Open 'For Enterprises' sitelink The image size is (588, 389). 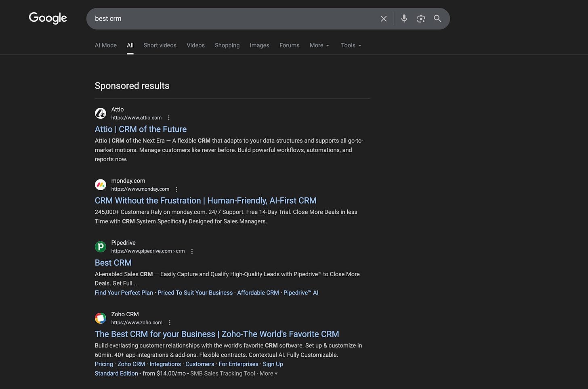click(x=238, y=364)
